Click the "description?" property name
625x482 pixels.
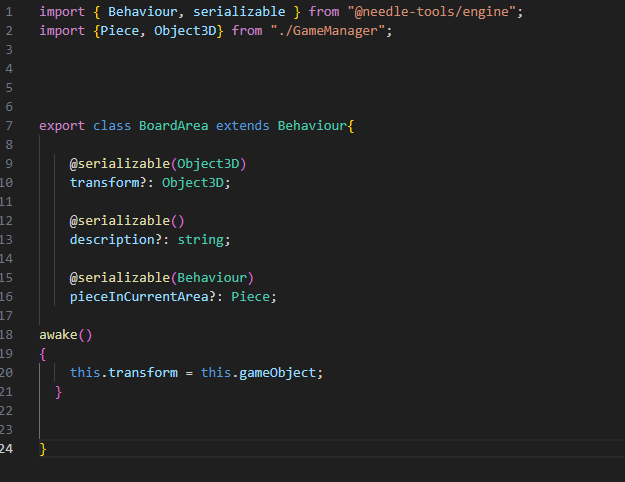click(116, 240)
